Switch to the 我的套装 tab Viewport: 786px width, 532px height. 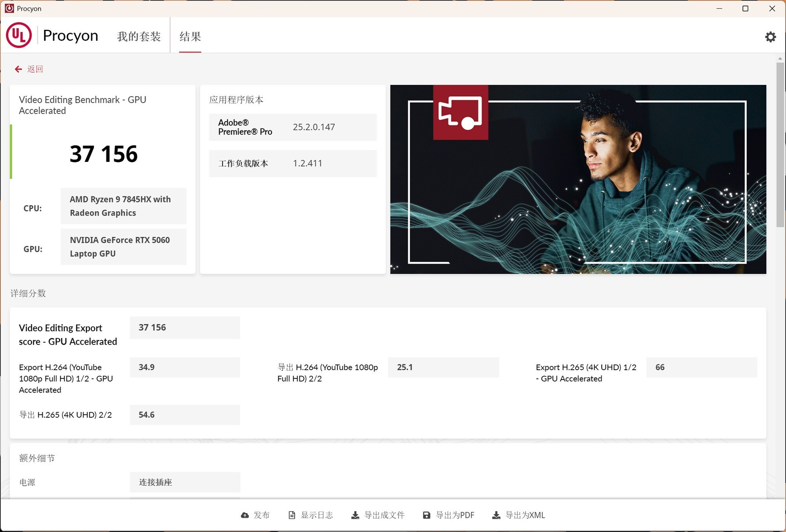pyautogui.click(x=138, y=36)
